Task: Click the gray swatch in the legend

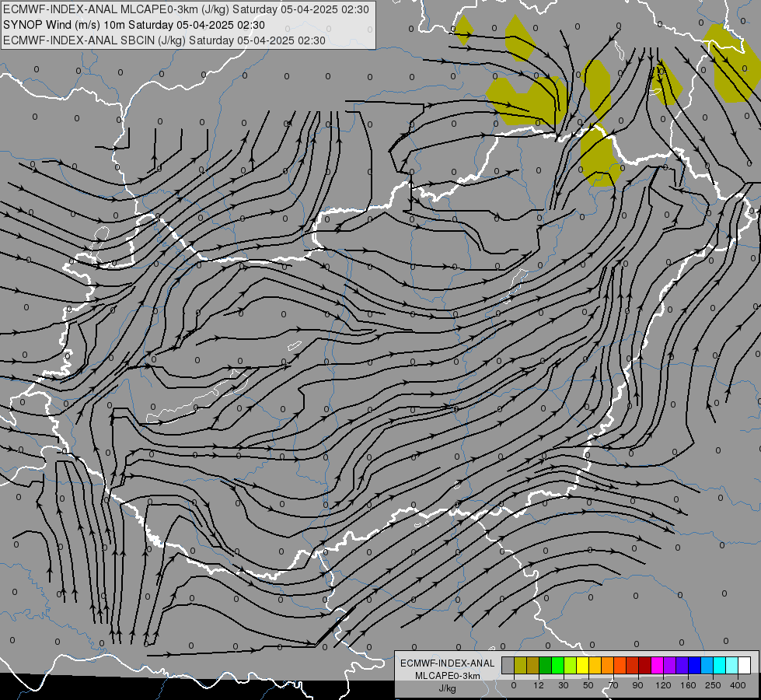Action: coord(508,665)
